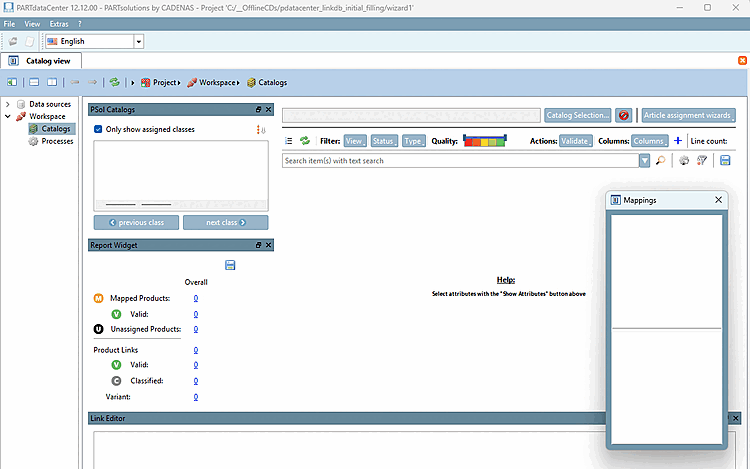Refresh the table with green arrows icon
The height and width of the screenshot is (469, 750).
305,141
